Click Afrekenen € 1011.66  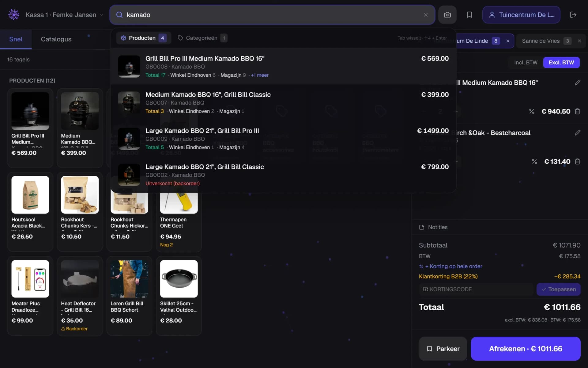(526, 349)
